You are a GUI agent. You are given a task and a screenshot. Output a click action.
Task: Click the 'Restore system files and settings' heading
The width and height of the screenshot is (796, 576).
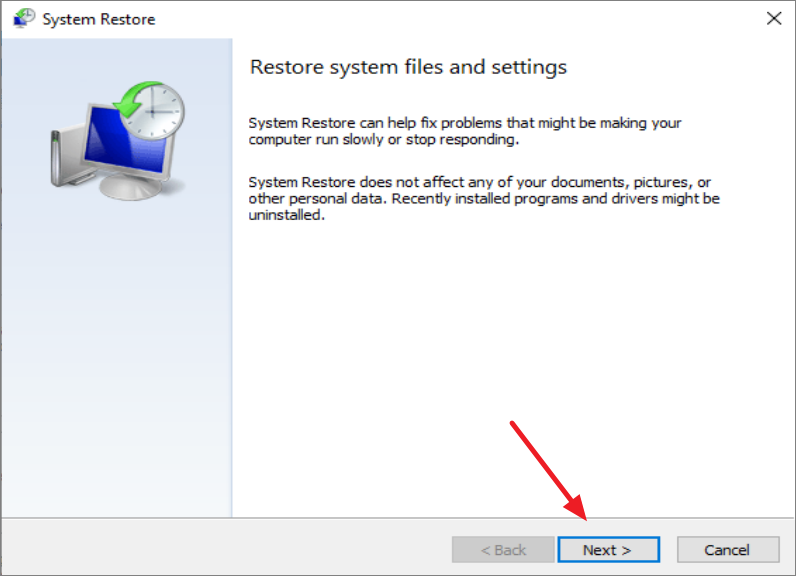point(408,67)
